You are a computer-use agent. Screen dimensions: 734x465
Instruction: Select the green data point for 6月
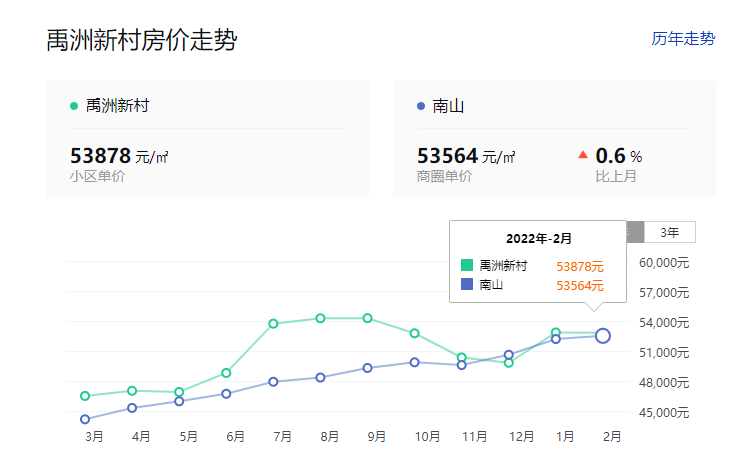click(226, 373)
